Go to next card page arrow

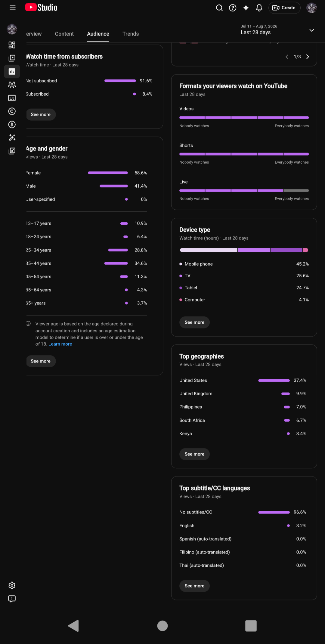(308, 57)
